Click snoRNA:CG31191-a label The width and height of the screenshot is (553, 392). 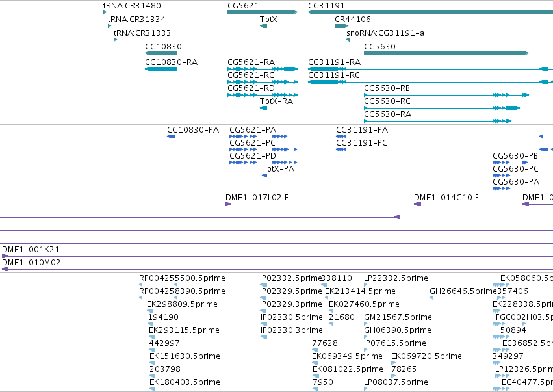tap(385, 33)
